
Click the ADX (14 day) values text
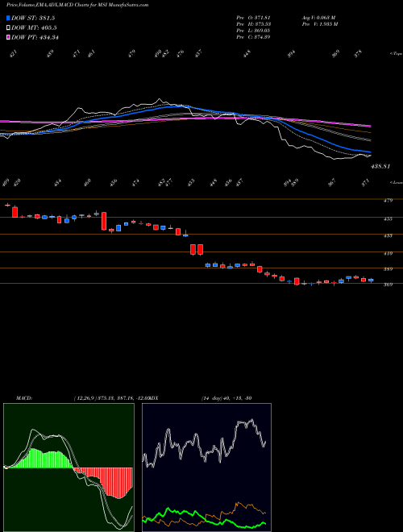(226, 397)
